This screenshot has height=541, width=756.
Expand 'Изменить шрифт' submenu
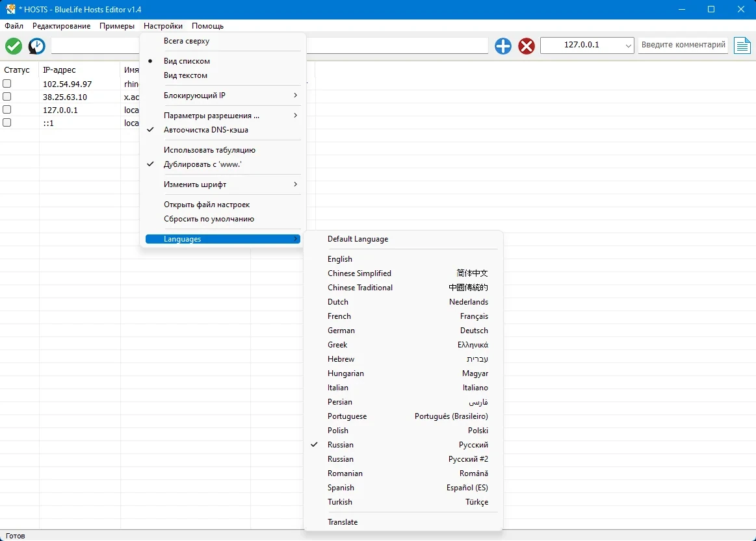pyautogui.click(x=223, y=184)
